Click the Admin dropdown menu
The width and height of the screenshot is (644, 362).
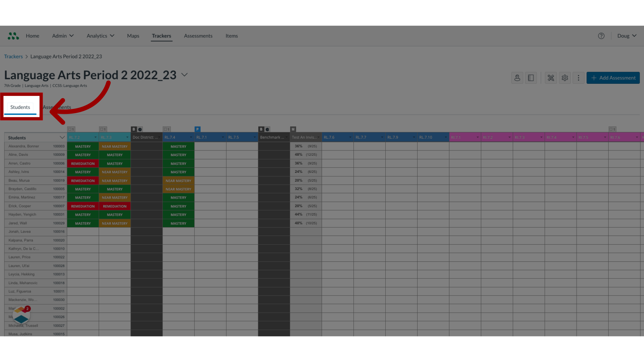point(62,35)
